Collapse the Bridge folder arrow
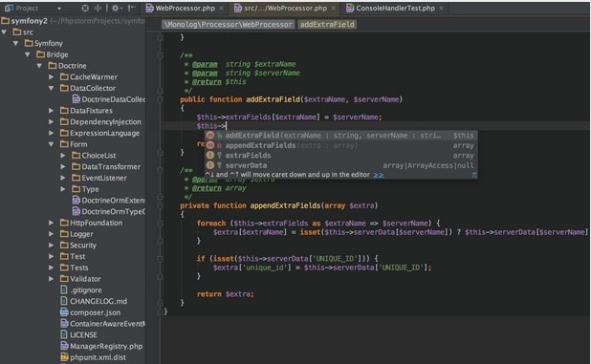The height and width of the screenshot is (364, 591). click(28, 54)
